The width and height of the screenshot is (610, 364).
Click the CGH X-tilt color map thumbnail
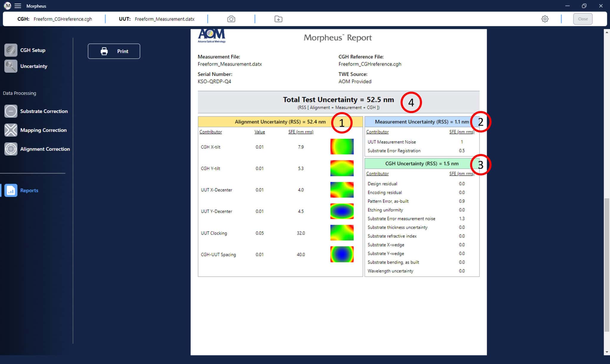pos(342,147)
